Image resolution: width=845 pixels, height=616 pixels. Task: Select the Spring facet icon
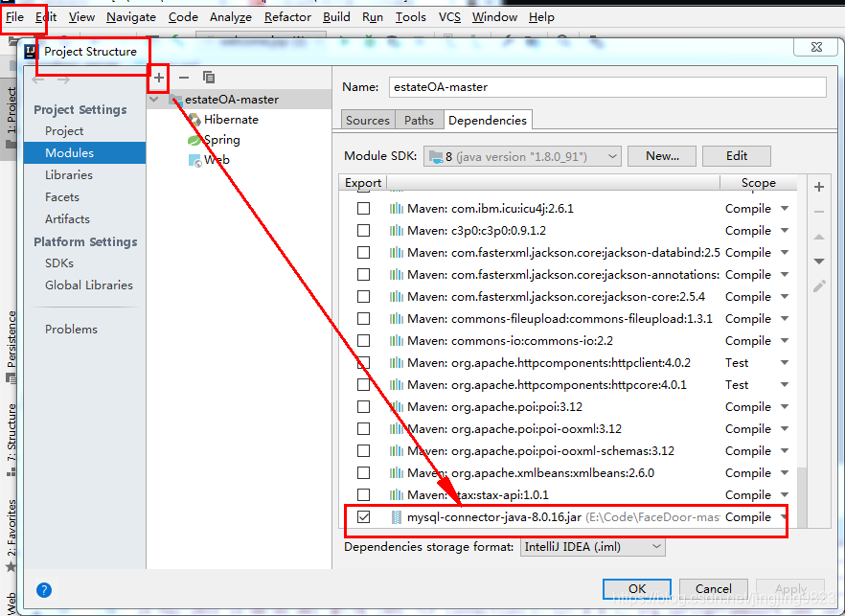pos(194,140)
